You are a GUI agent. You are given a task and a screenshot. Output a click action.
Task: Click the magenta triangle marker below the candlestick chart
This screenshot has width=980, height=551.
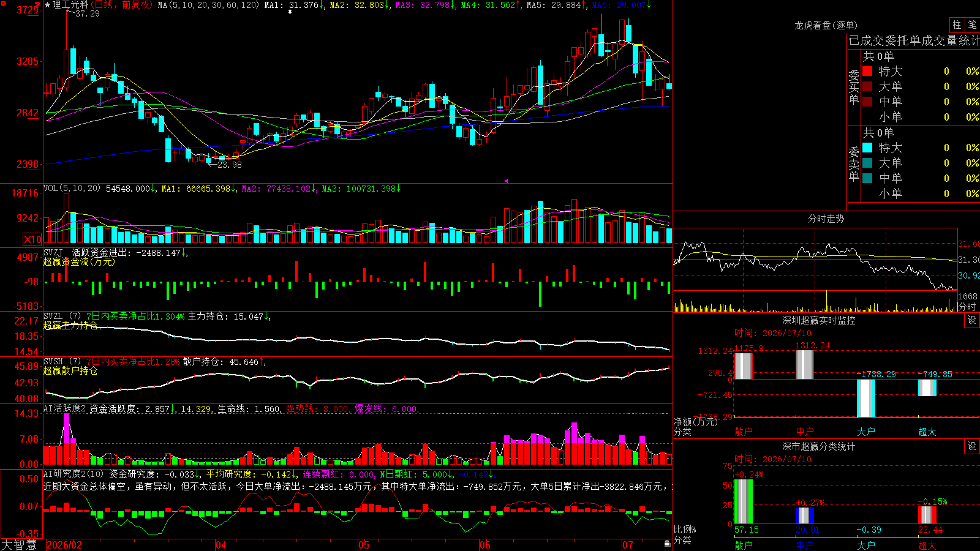point(506,181)
